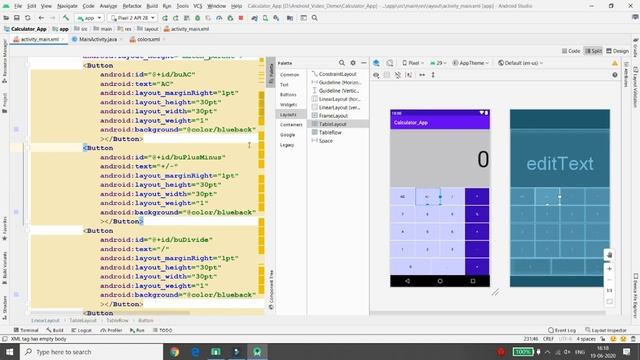Click the Windows Start button
The width and height of the screenshot is (640, 360).
(10, 352)
